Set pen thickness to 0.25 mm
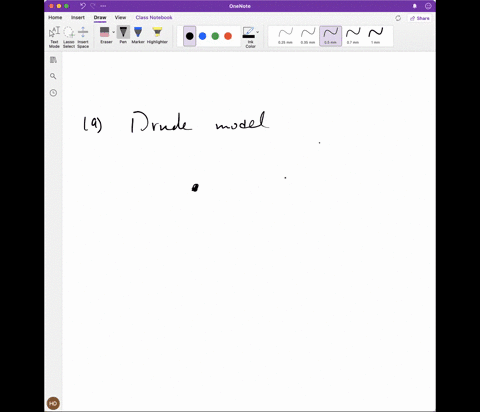 285,36
